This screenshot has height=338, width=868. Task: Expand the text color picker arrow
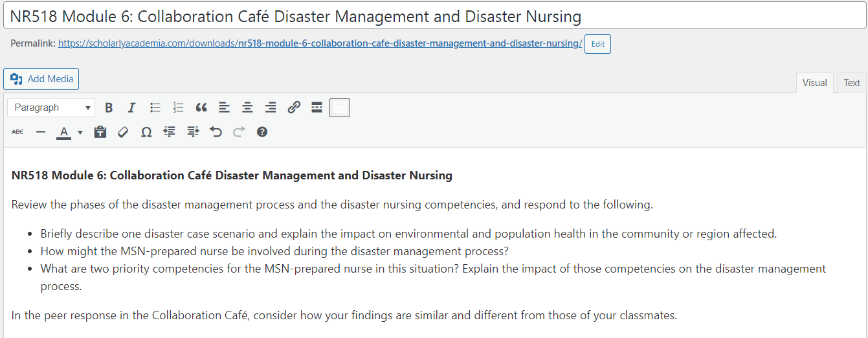pyautogui.click(x=80, y=132)
